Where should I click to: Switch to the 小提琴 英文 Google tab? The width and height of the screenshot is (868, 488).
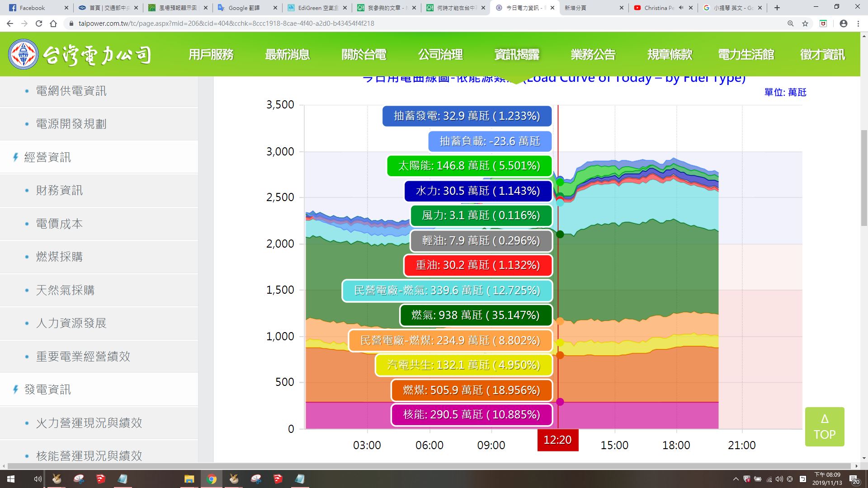[x=732, y=8]
